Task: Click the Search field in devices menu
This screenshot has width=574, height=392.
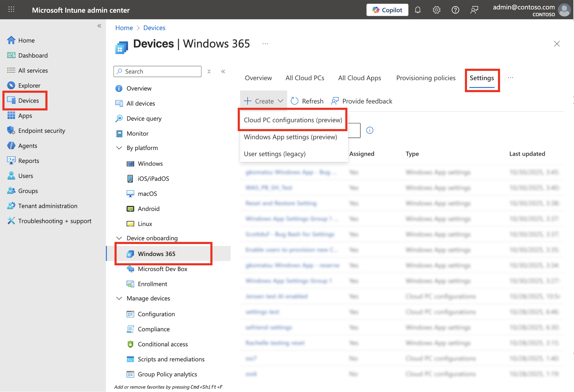Action: point(157,71)
